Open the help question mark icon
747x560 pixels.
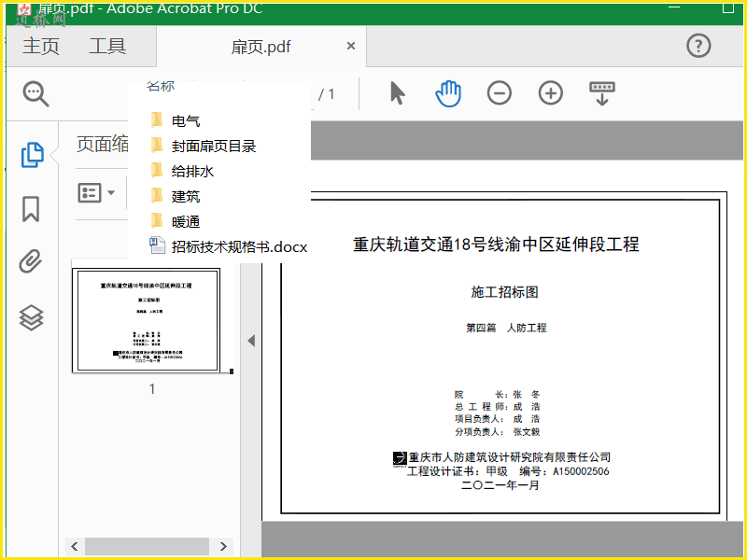[698, 46]
